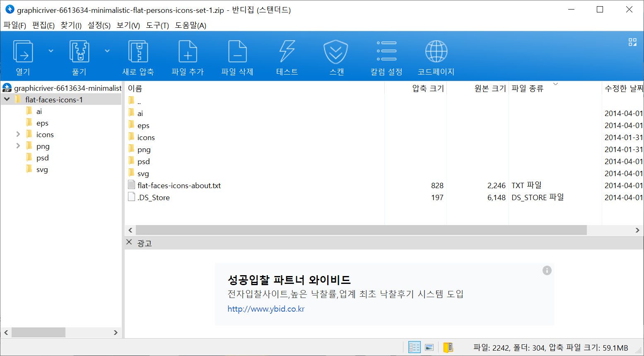
Task: Toggle detail list view in the status bar
Action: tap(414, 346)
